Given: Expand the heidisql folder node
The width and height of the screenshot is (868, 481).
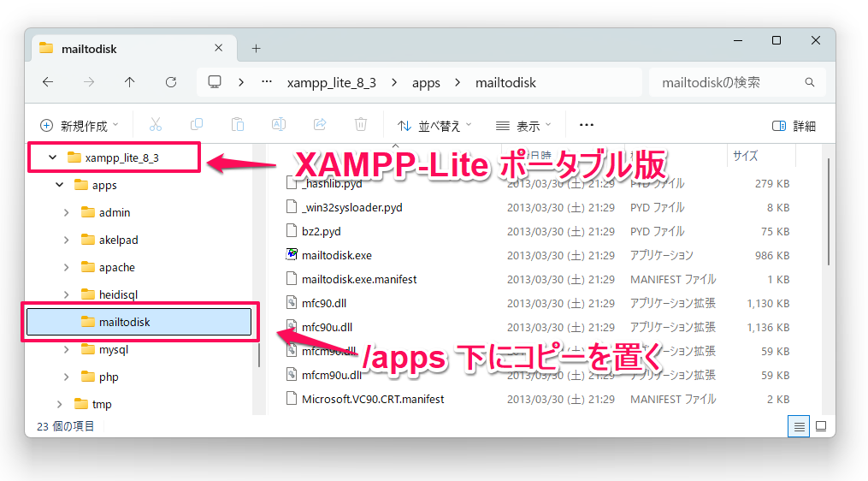Looking at the screenshot, I should (67, 294).
